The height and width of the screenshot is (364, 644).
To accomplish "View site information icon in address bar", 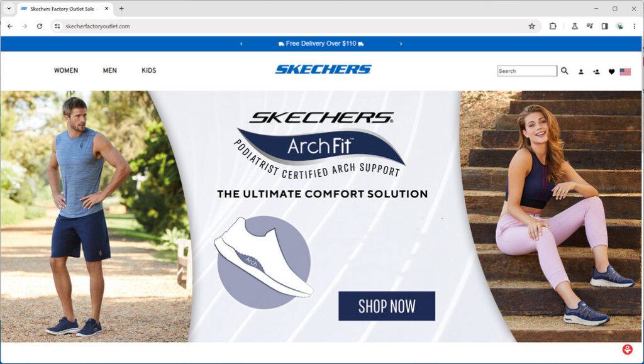I will [57, 26].
